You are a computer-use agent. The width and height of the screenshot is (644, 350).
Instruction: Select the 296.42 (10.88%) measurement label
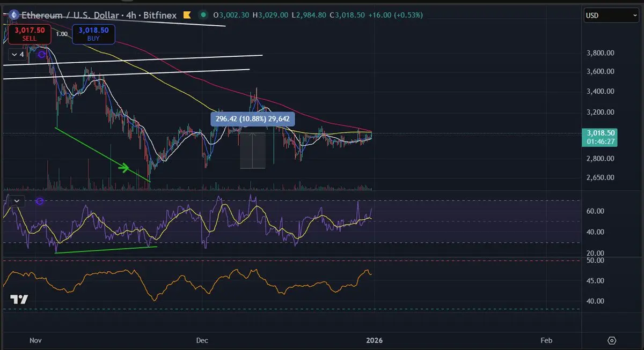coord(252,119)
